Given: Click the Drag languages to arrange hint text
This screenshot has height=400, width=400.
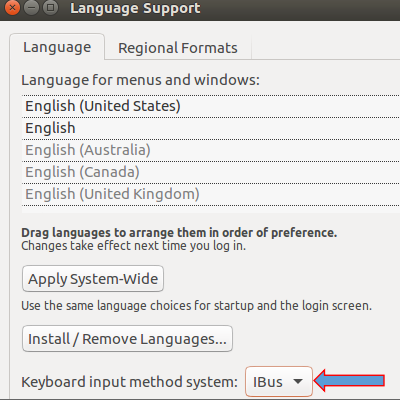Looking at the screenshot, I should (179, 233).
